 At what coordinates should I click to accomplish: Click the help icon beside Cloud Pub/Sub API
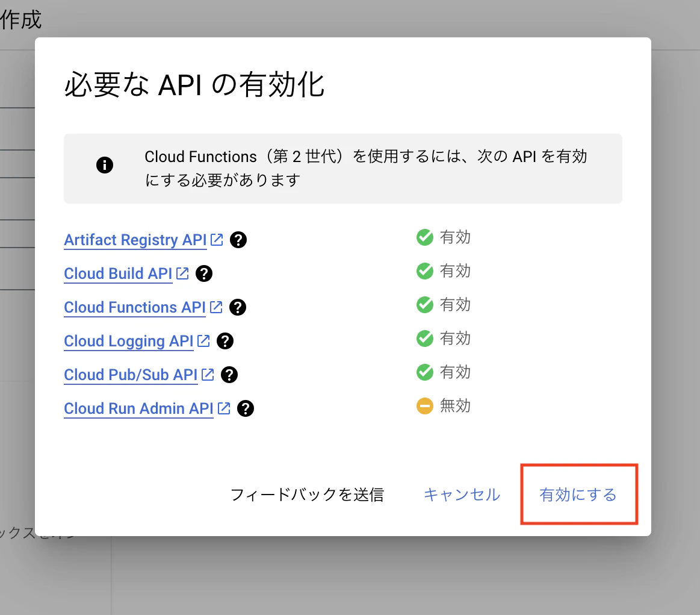pos(229,375)
